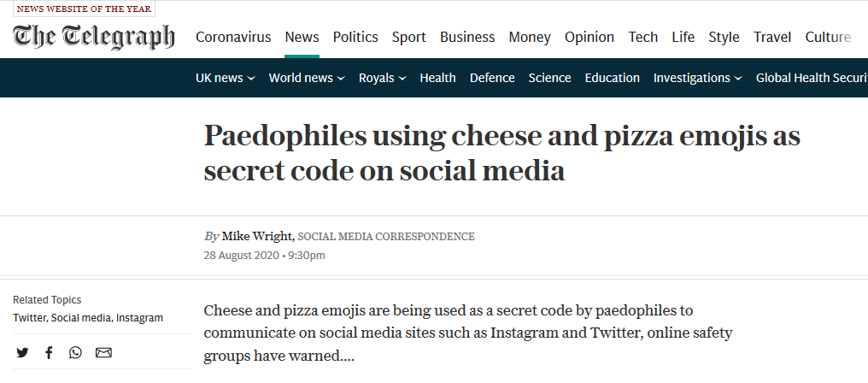Viewport: 868px width, 383px height.
Task: Select the News tab
Action: 302,37
